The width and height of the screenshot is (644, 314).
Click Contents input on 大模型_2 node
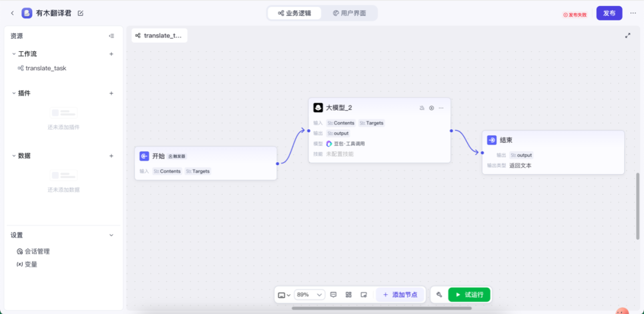pos(341,123)
